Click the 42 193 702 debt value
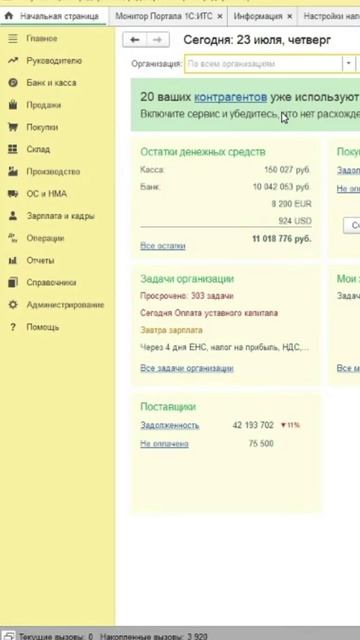Viewport: 360px width, 640px height. click(x=253, y=425)
